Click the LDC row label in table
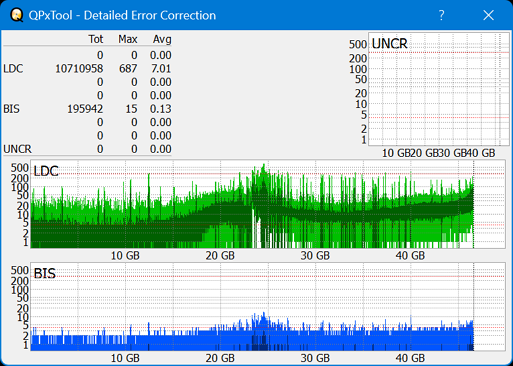This screenshot has width=513, height=366. click(x=13, y=69)
